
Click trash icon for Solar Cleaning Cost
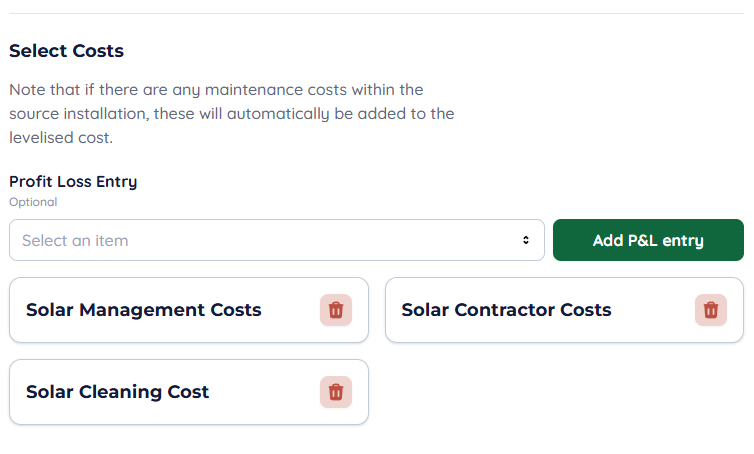336,392
